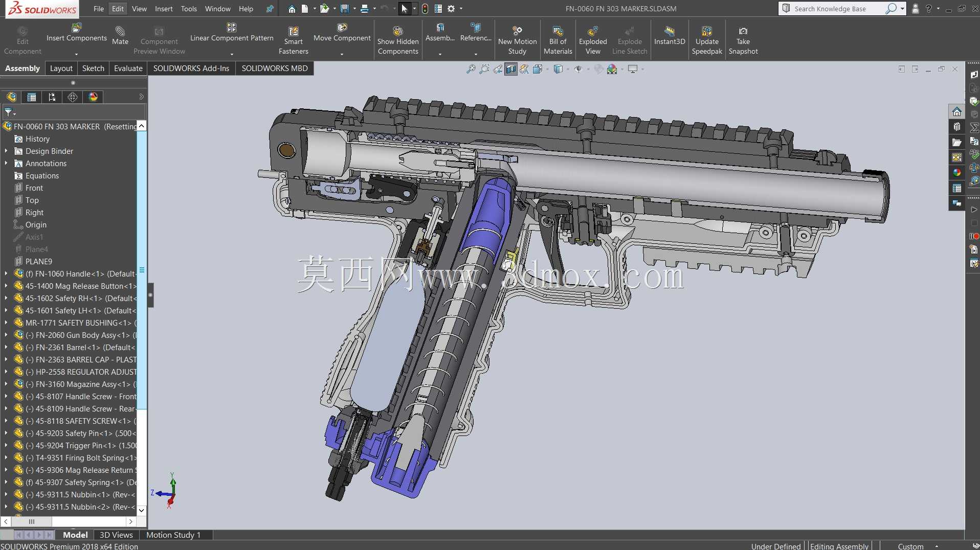Open Insert Components dropdown arrow
The image size is (980, 550).
click(x=77, y=54)
